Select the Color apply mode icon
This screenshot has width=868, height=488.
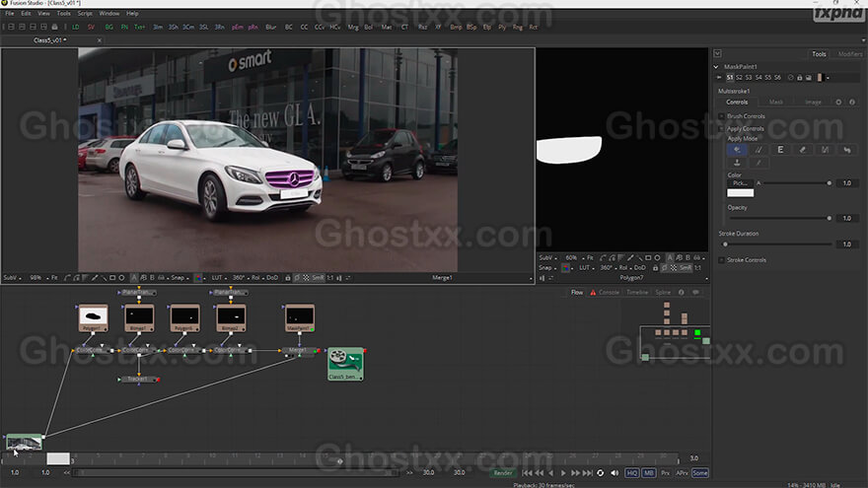click(737, 150)
